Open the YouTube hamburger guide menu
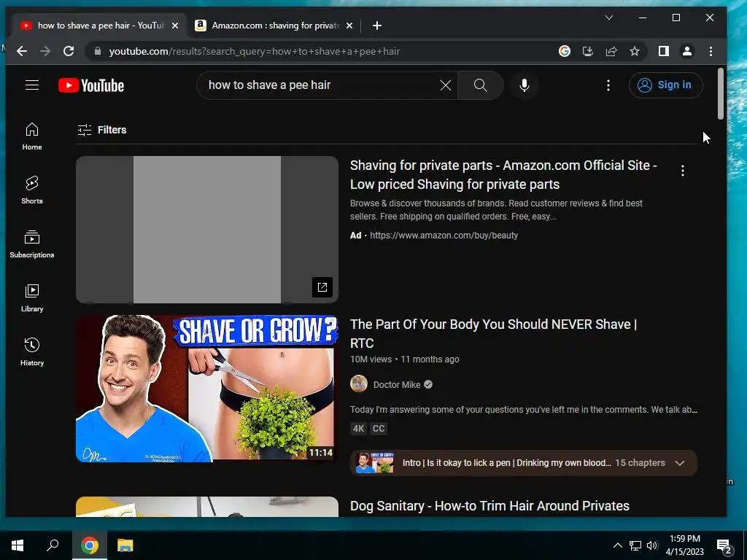Viewport: 747px width, 560px height. [32, 85]
